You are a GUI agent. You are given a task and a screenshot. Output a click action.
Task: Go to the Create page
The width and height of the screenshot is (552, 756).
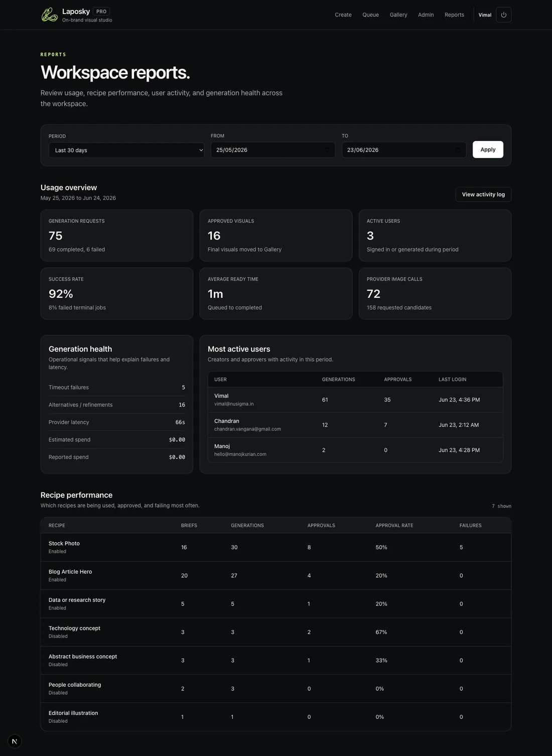[343, 15]
